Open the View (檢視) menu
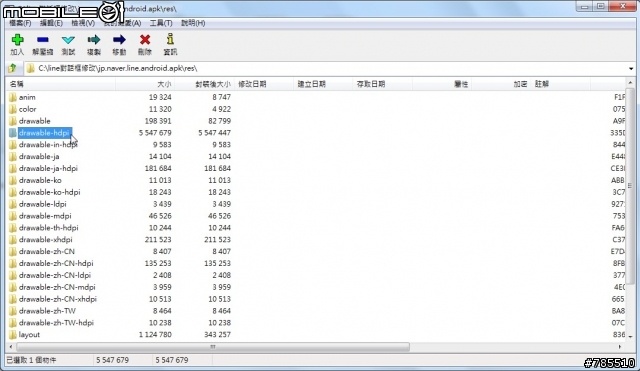The height and width of the screenshot is (371, 640). [83, 23]
